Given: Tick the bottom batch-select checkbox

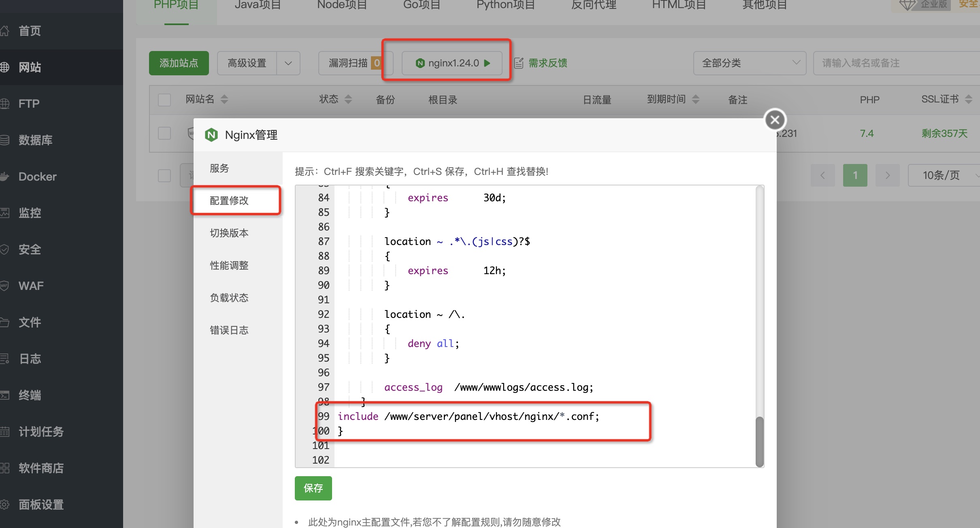Looking at the screenshot, I should pyautogui.click(x=164, y=175).
